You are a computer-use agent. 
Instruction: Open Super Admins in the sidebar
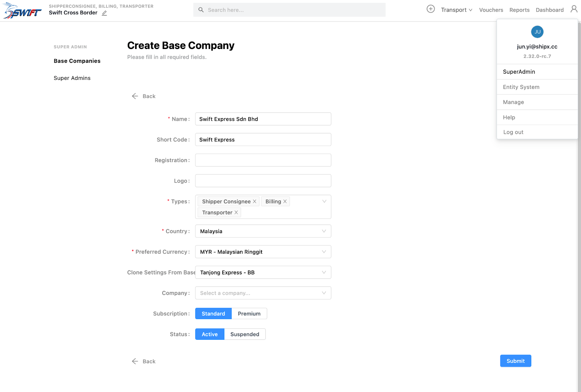pyautogui.click(x=72, y=78)
